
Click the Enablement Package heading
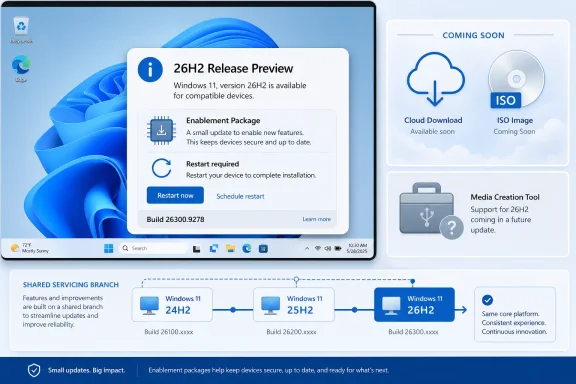point(223,121)
